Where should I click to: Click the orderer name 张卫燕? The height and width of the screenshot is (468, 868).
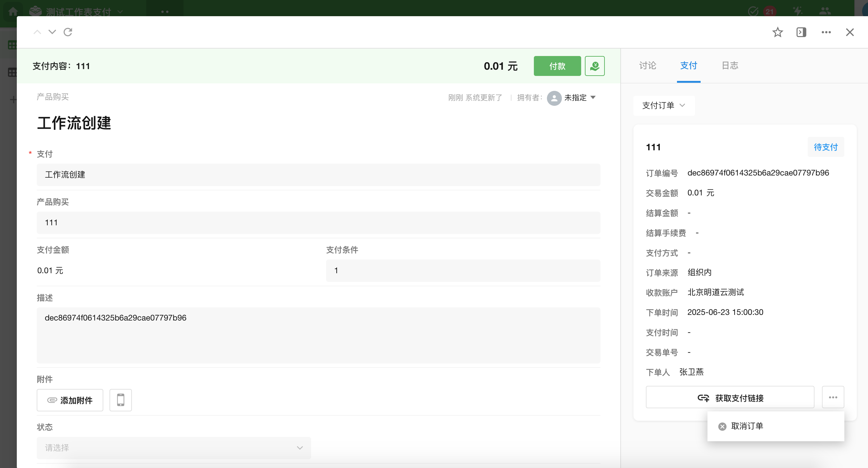pos(691,372)
